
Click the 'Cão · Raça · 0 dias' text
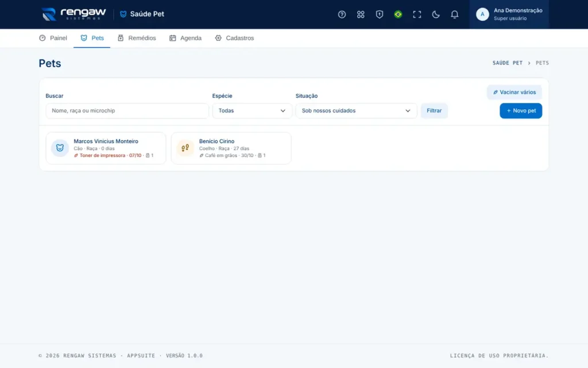94,148
